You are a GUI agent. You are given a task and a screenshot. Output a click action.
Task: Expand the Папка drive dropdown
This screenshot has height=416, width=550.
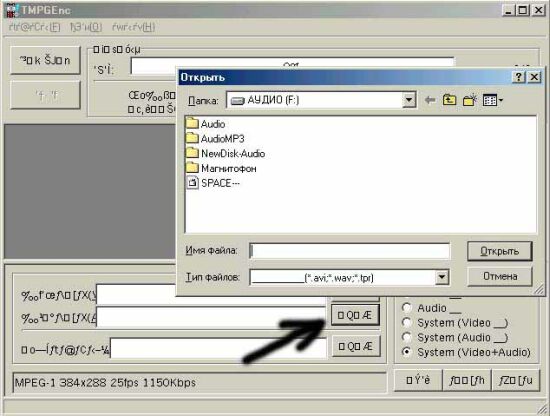pos(409,100)
